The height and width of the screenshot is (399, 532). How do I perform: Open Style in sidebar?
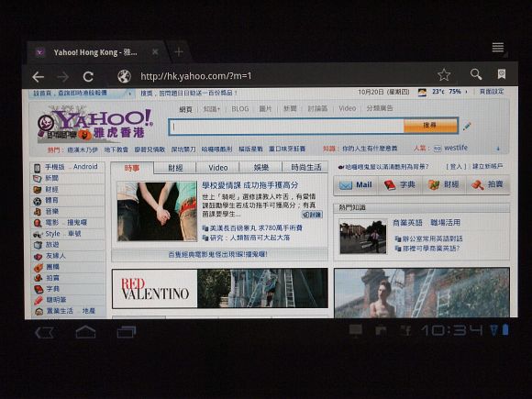point(52,234)
